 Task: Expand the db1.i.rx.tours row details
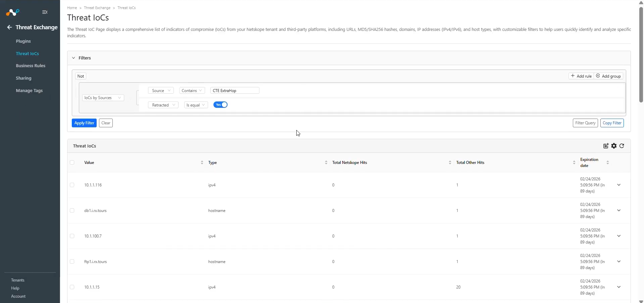coord(619,211)
